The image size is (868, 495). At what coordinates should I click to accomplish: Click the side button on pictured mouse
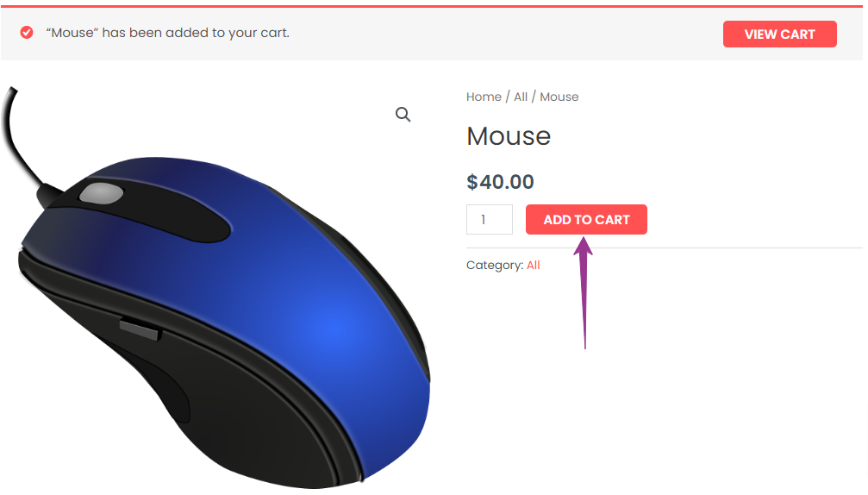click(141, 329)
